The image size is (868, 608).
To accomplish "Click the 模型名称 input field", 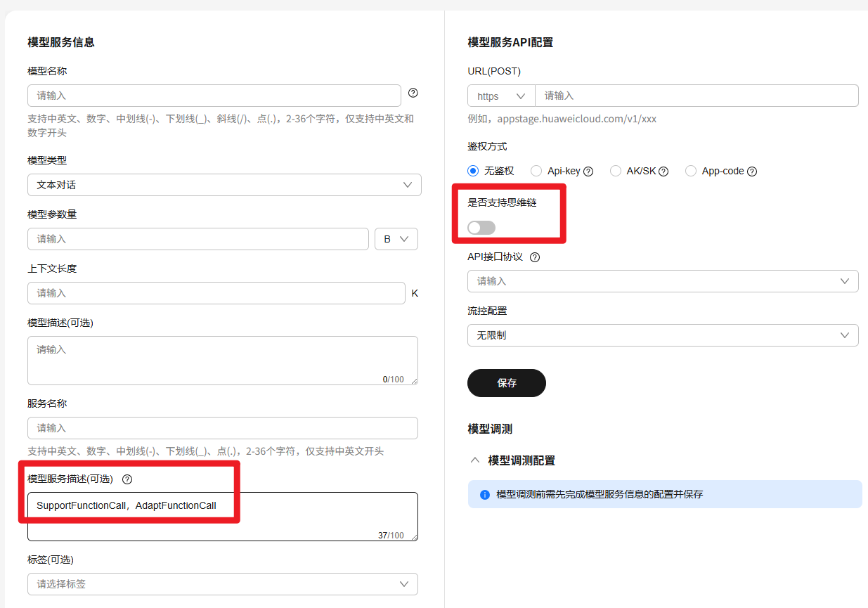I will 214,96.
